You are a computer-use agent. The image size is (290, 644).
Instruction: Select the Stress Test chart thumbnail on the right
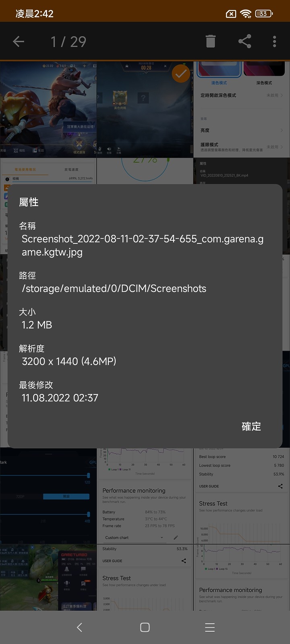(242, 496)
